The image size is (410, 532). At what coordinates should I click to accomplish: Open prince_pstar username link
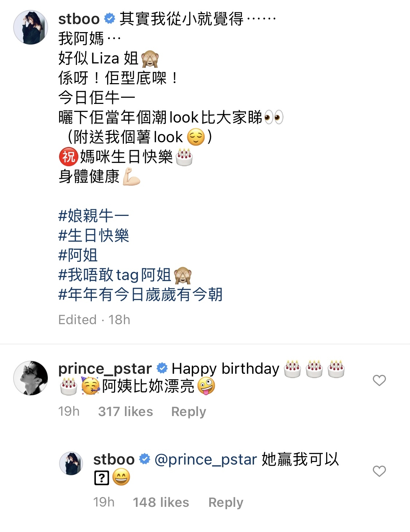pyautogui.click(x=105, y=369)
